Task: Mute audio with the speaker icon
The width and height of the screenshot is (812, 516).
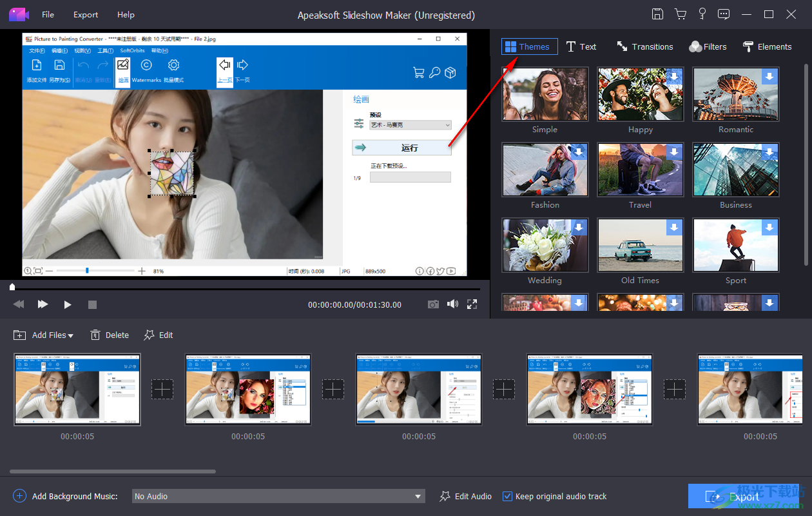Action: [452, 304]
